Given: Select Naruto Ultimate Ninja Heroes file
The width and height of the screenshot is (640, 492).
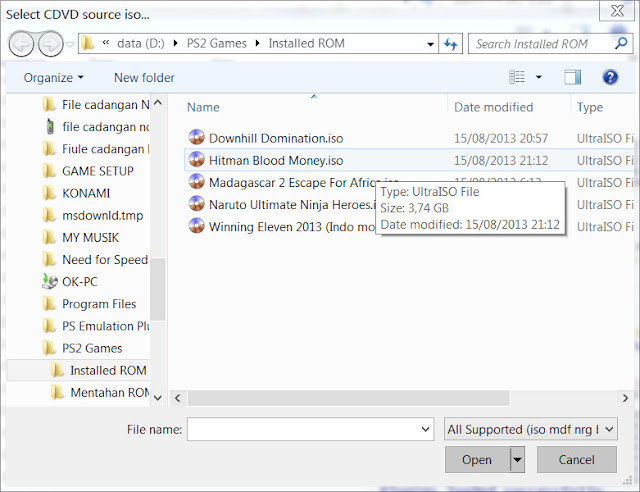Looking at the screenshot, I should [292, 205].
